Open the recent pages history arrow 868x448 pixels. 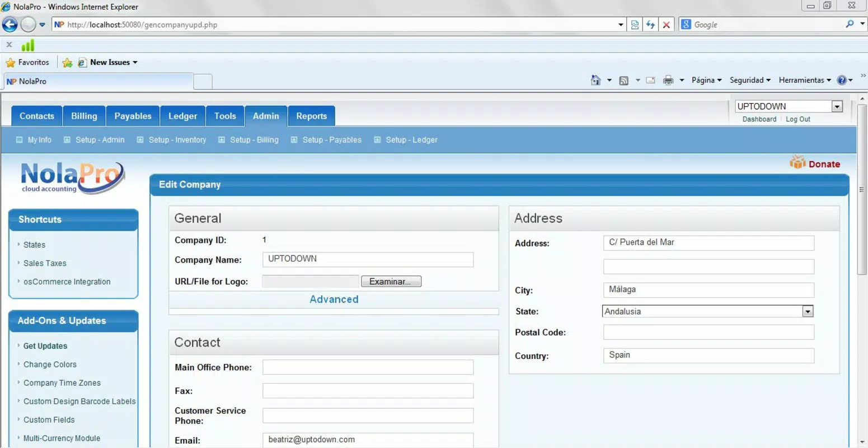tap(42, 25)
